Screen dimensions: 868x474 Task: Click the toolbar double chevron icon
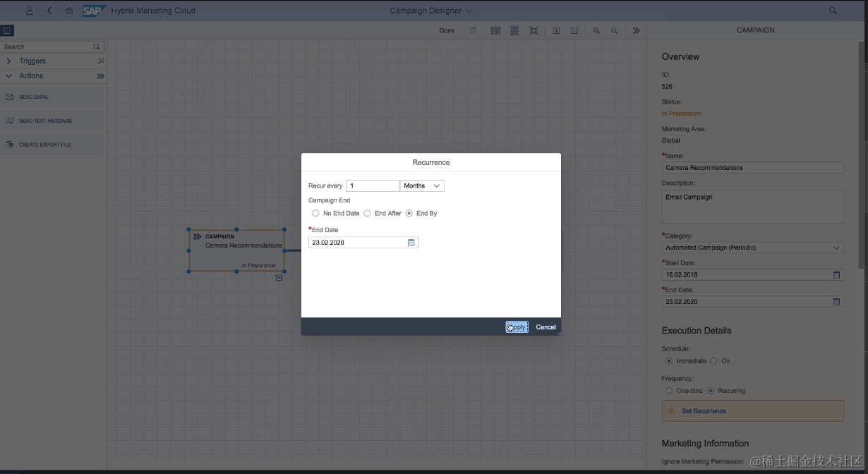coord(636,30)
